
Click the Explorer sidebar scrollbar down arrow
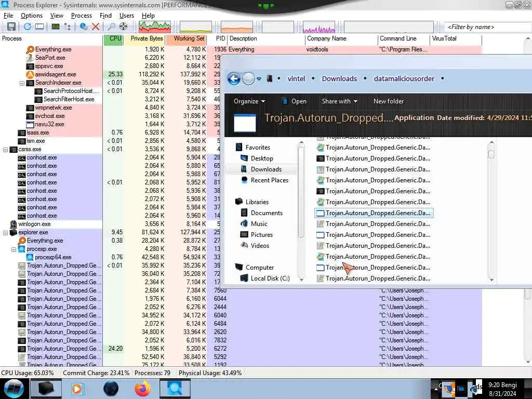pyautogui.click(x=301, y=280)
